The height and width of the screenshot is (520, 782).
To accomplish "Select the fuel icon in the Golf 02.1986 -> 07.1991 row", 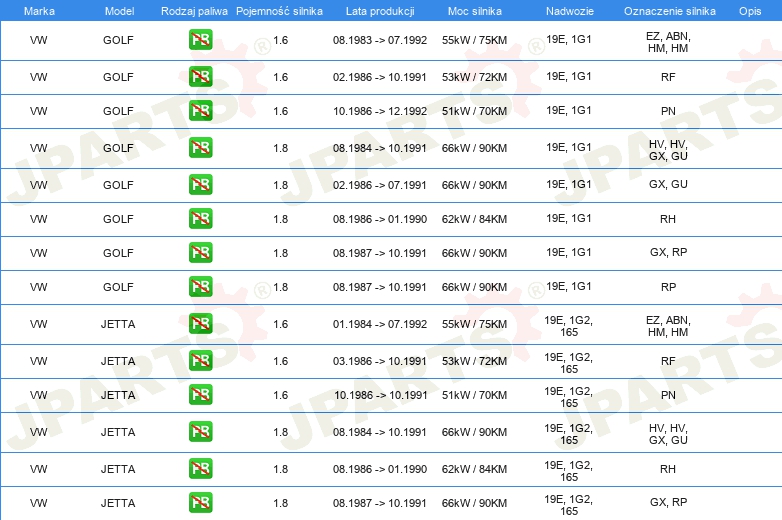I will [200, 184].
